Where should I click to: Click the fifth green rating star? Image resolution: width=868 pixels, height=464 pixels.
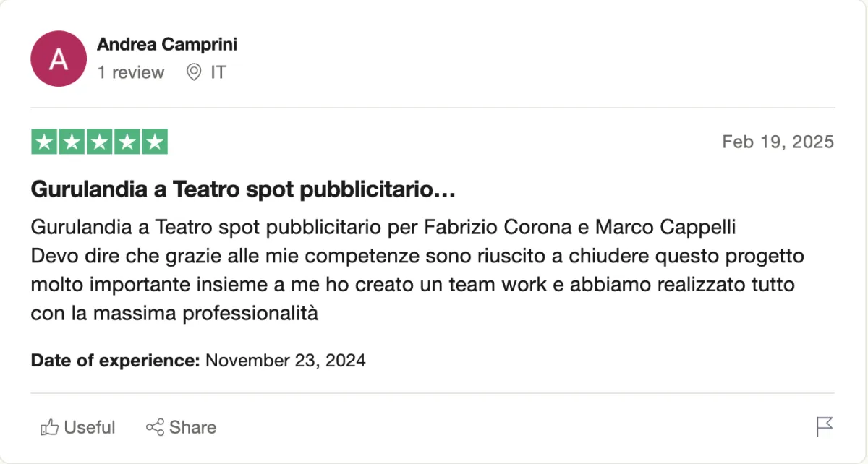coord(154,142)
